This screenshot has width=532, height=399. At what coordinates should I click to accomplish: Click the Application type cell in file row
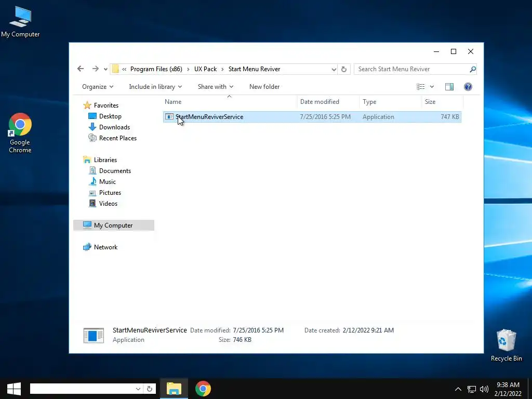378,117
